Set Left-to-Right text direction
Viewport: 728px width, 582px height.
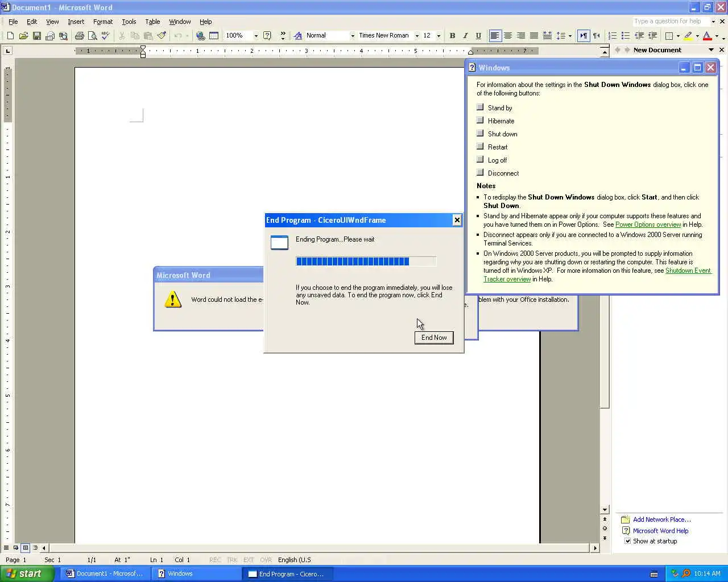pos(584,35)
